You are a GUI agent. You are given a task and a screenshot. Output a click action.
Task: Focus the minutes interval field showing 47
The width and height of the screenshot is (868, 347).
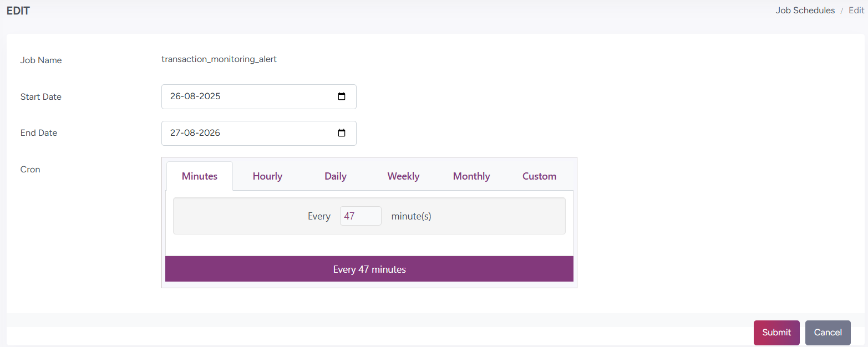pos(361,216)
